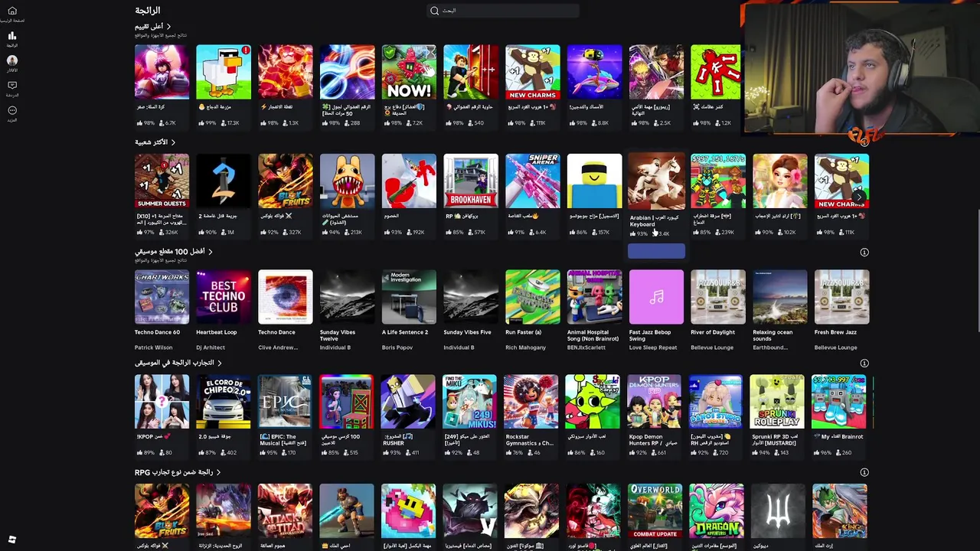Open the orange toothy monster game thumbnail
The width and height of the screenshot is (980, 551).
(348, 181)
